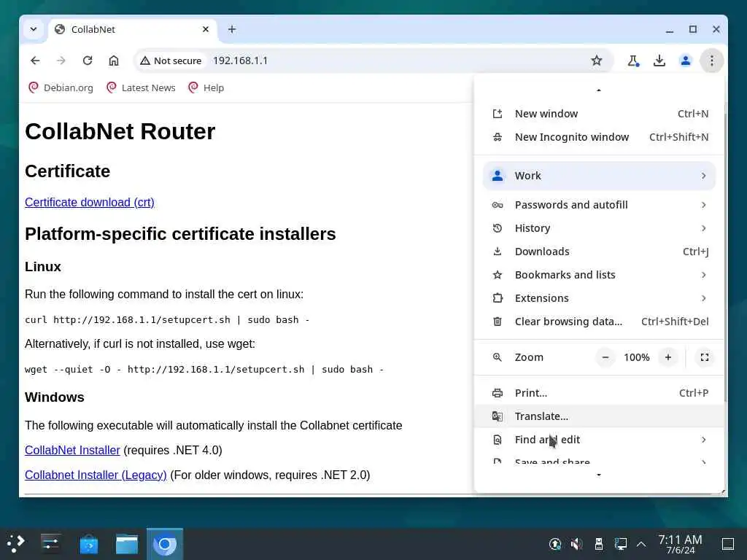Launch Discover software store from taskbar
Screen dimensions: 747x560
point(88,543)
